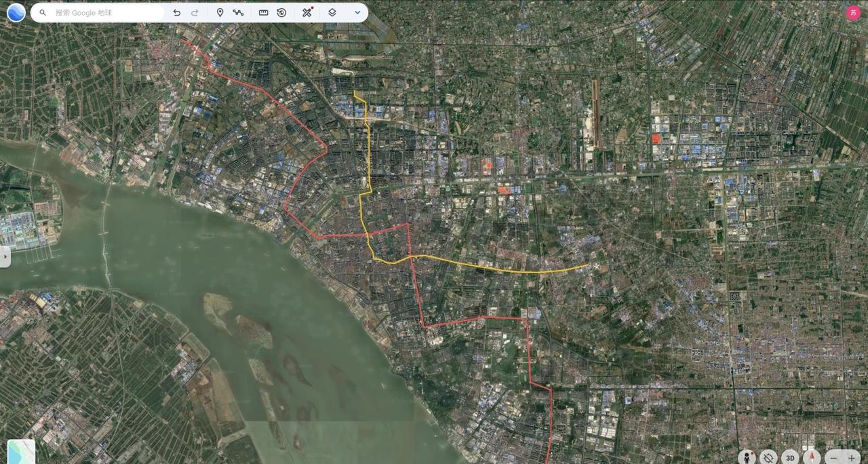Click the redo arrow in the toolbar
868x464 pixels.
[x=195, y=12]
